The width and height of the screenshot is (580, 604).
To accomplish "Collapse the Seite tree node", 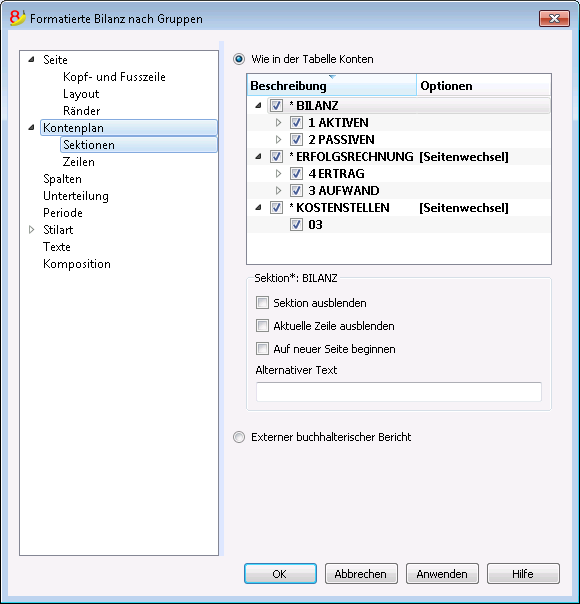I will (x=32, y=60).
